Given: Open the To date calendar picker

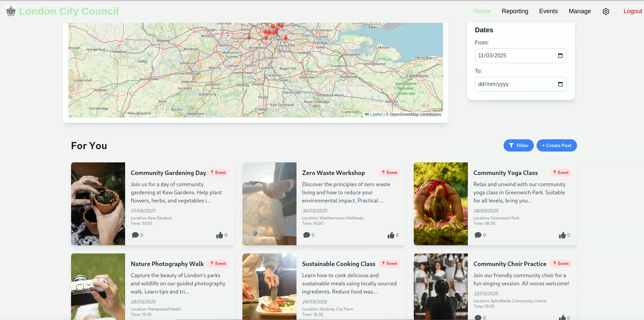Looking at the screenshot, I should tap(560, 84).
